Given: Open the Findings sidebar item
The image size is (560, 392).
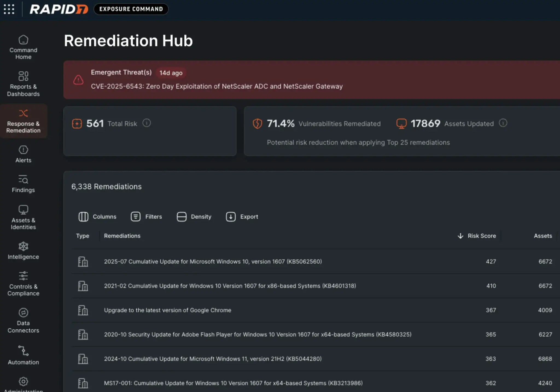Looking at the screenshot, I should pos(23,184).
